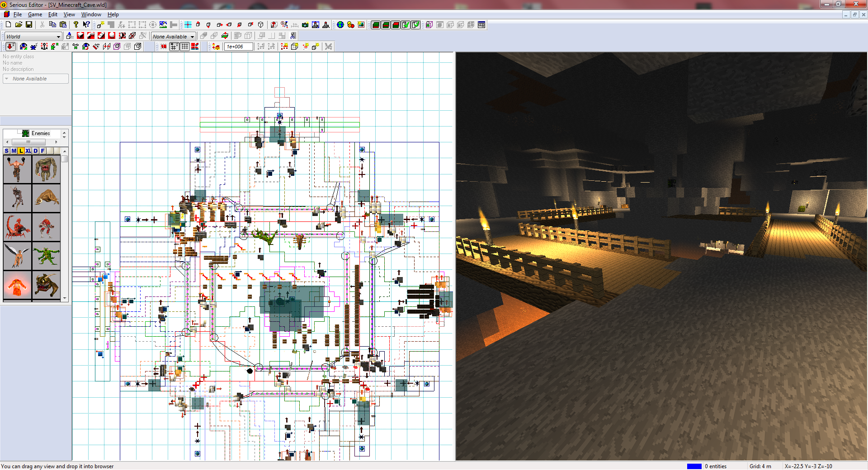This screenshot has height=470, width=868.
Task: Select the F filter button
Action: click(x=43, y=151)
